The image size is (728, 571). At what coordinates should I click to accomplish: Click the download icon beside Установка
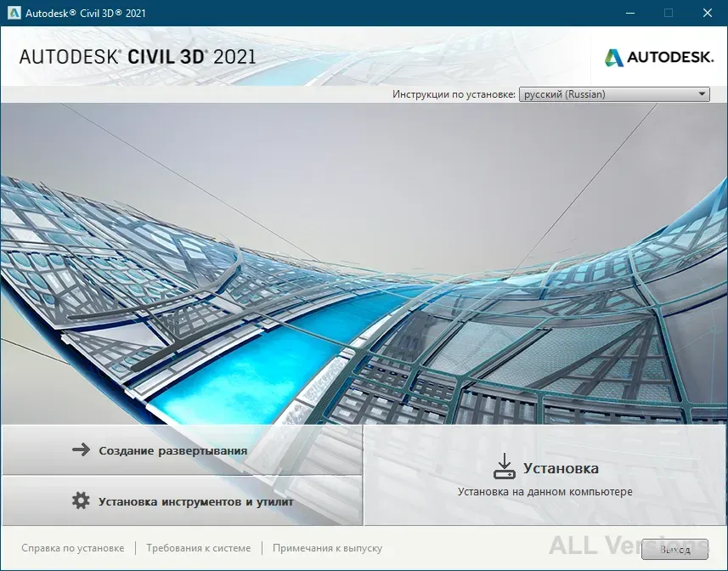(505, 466)
